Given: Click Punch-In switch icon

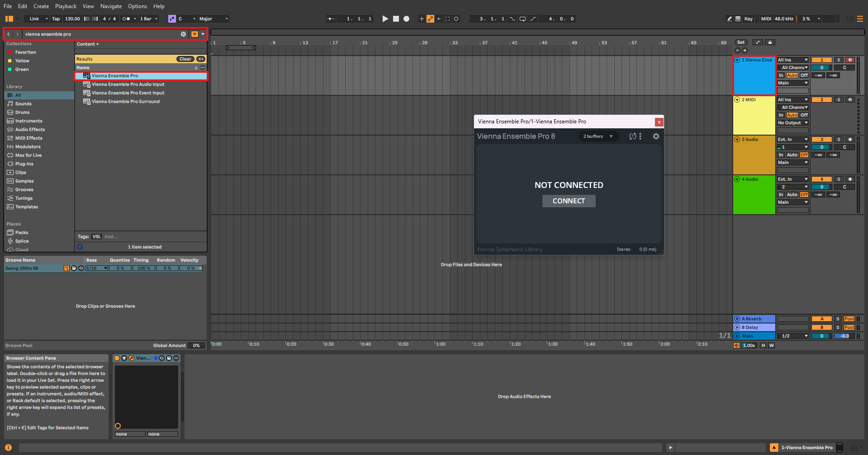Looking at the screenshot, I should point(512,19).
